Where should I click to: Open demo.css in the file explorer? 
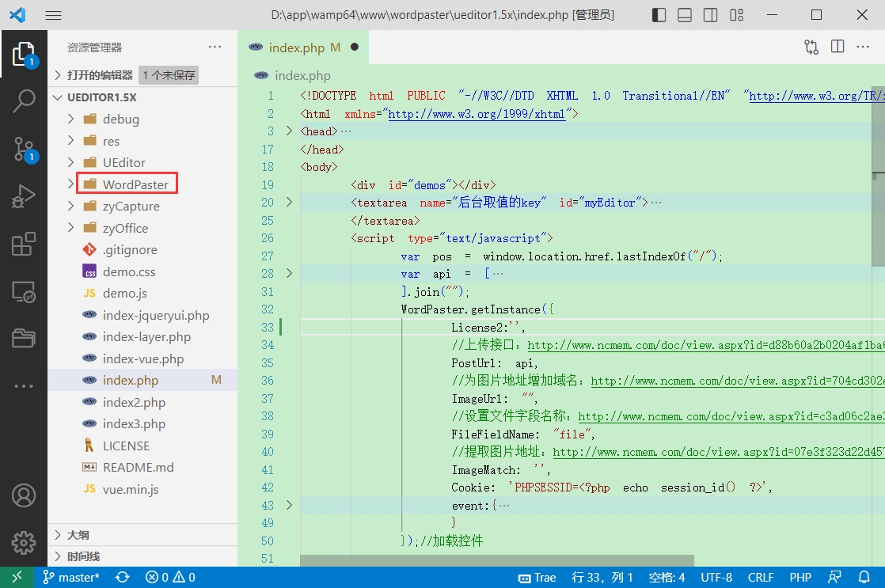point(129,271)
